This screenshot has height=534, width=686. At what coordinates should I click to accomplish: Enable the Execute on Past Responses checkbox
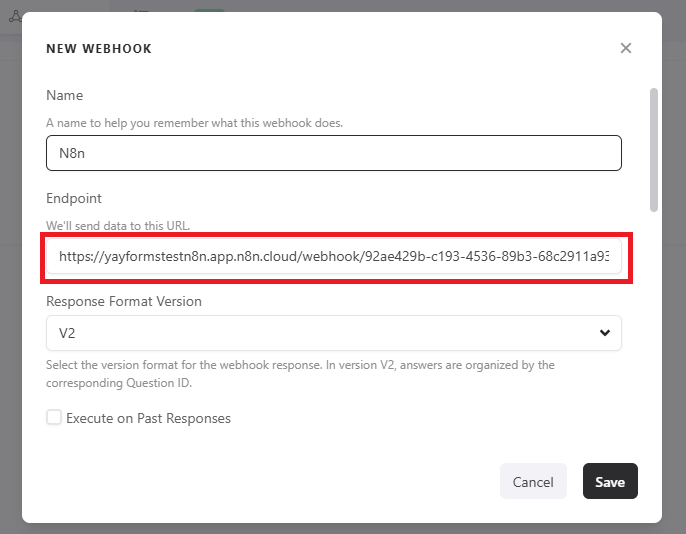(54, 418)
